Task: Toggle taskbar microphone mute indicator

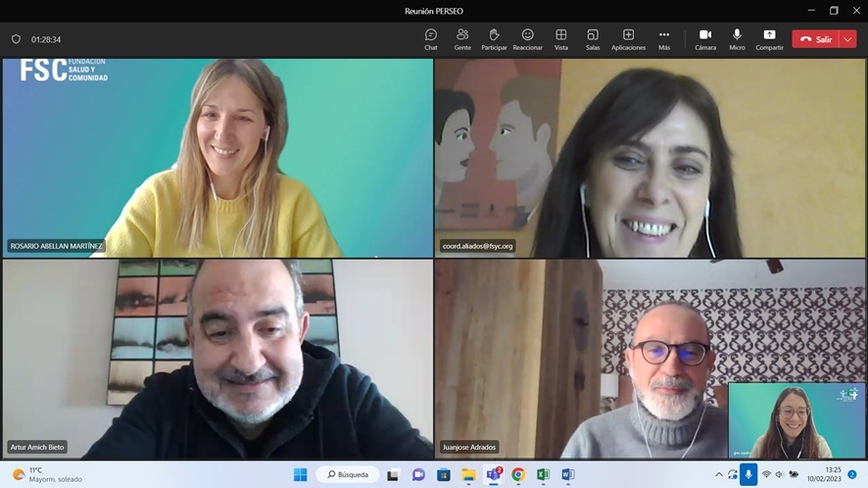Action: (x=748, y=474)
